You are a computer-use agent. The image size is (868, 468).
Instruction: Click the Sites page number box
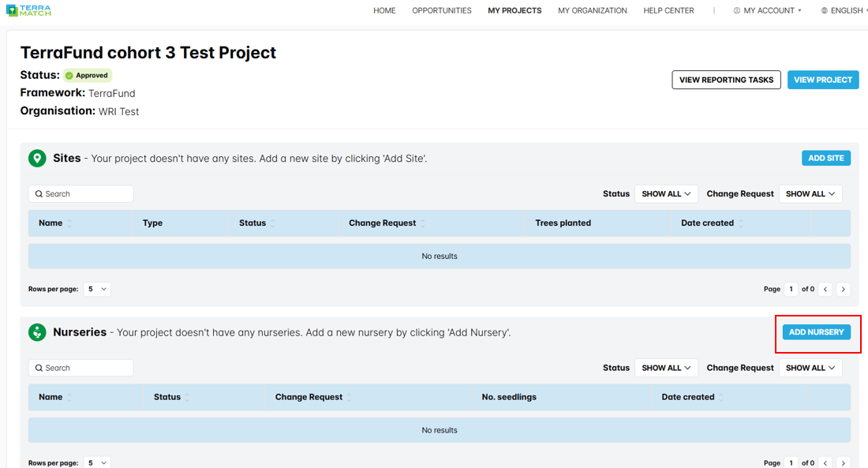[791, 289]
